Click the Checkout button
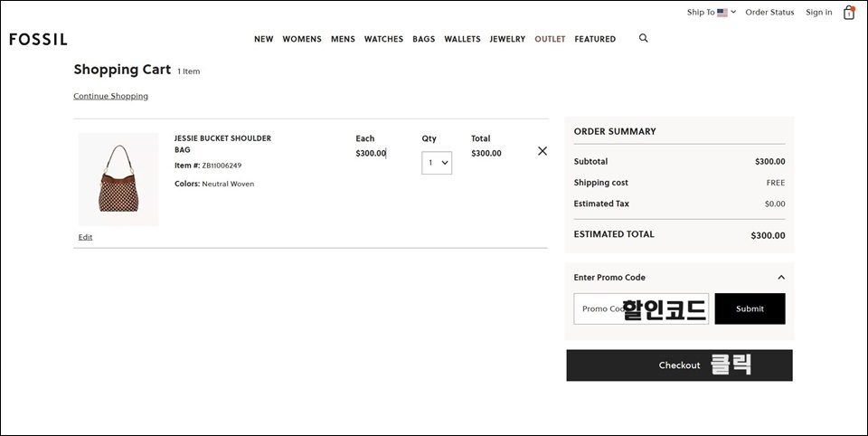This screenshot has height=436, width=868. (x=679, y=365)
